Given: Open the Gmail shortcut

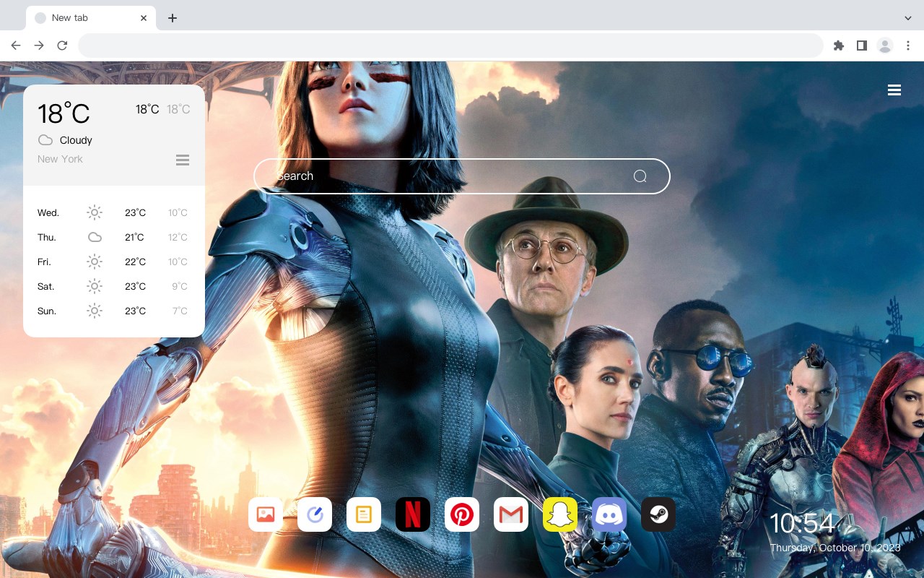Looking at the screenshot, I should point(511,514).
